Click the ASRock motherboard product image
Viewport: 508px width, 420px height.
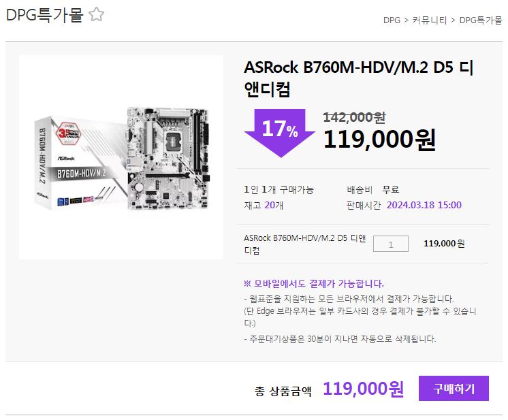tap(121, 157)
